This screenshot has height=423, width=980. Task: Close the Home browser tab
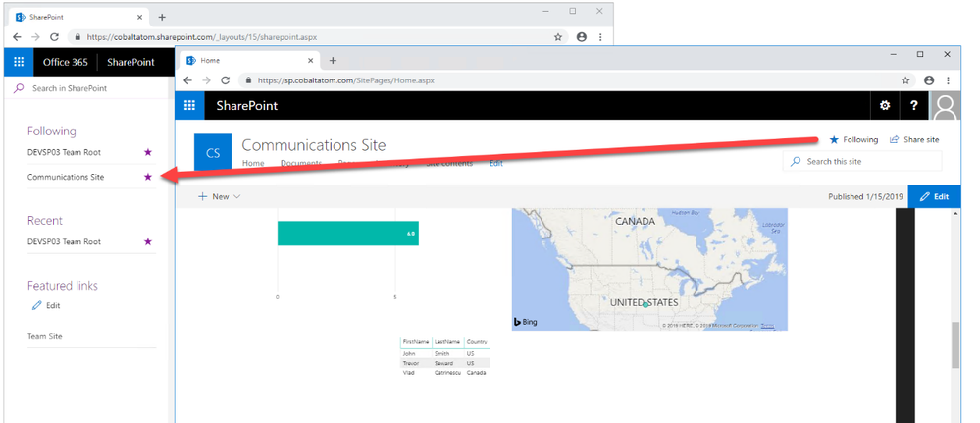310,61
